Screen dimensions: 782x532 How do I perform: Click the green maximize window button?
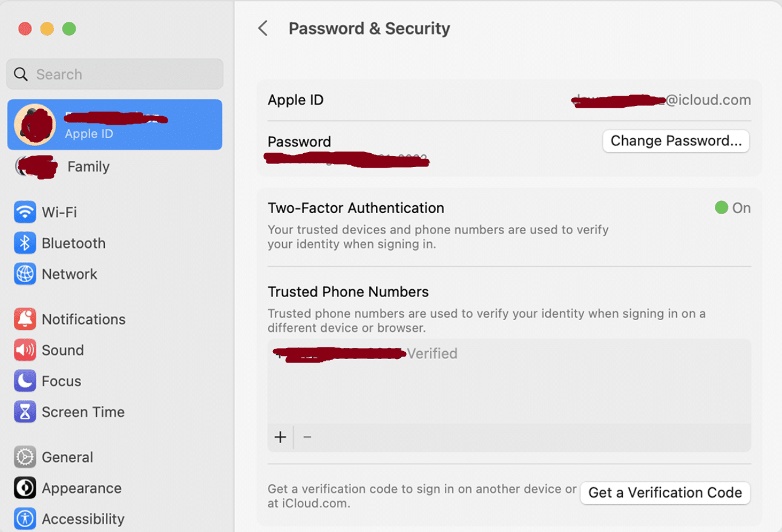point(69,28)
